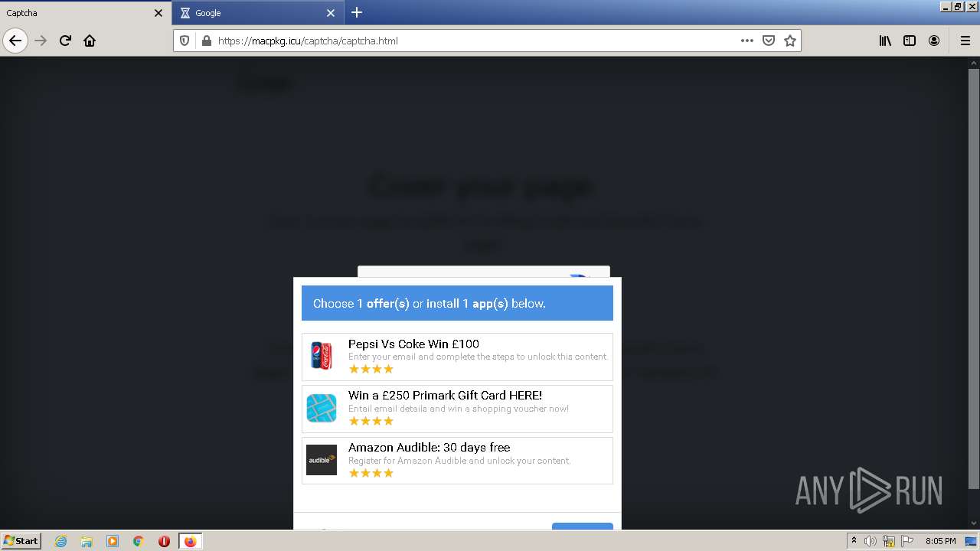This screenshot has height=551, width=980.
Task: Open the file explorer taskbar icon
Action: click(x=87, y=541)
